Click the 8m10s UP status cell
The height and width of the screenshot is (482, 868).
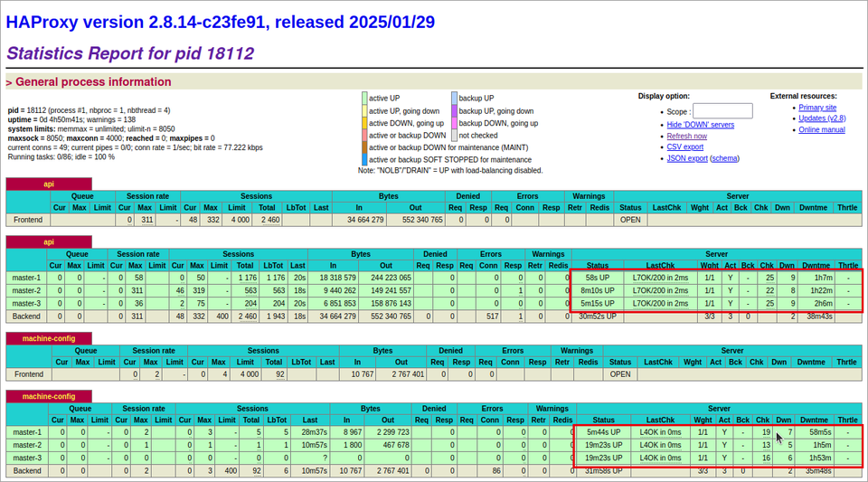pyautogui.click(x=598, y=290)
